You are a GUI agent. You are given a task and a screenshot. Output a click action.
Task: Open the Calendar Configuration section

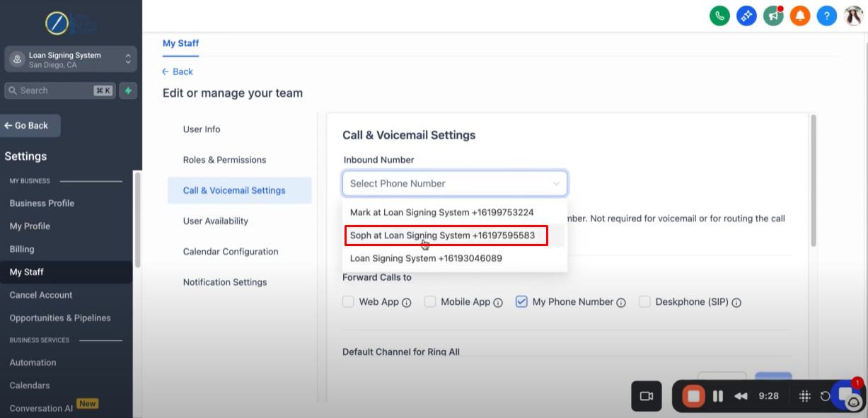(x=231, y=251)
